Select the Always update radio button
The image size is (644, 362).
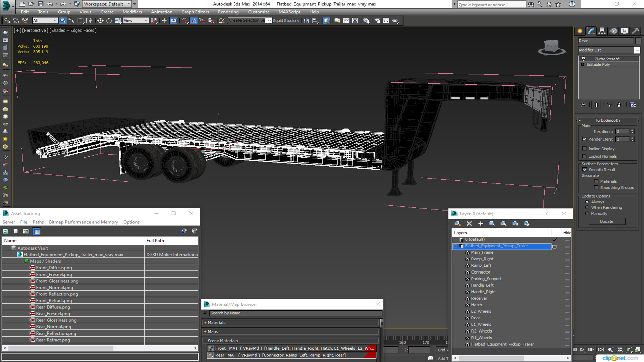587,202
